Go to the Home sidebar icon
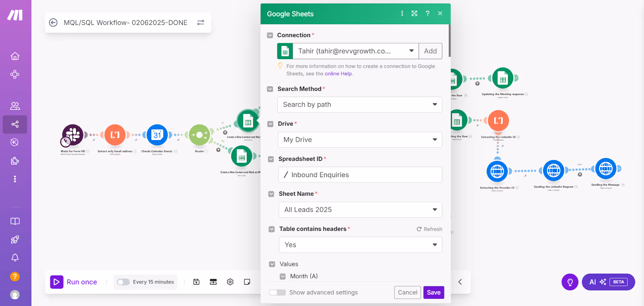Viewport: 644px width, 306px height. tap(15, 56)
